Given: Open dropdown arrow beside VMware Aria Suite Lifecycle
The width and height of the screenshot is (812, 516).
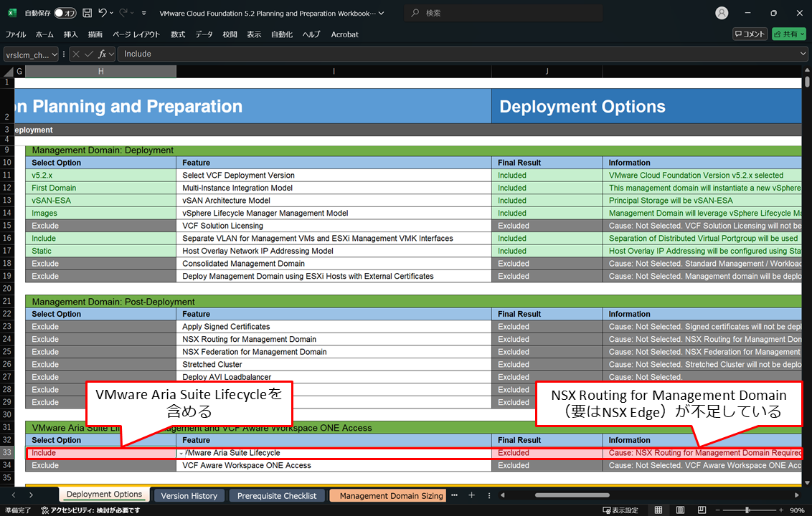Looking at the screenshot, I should 181,454.
